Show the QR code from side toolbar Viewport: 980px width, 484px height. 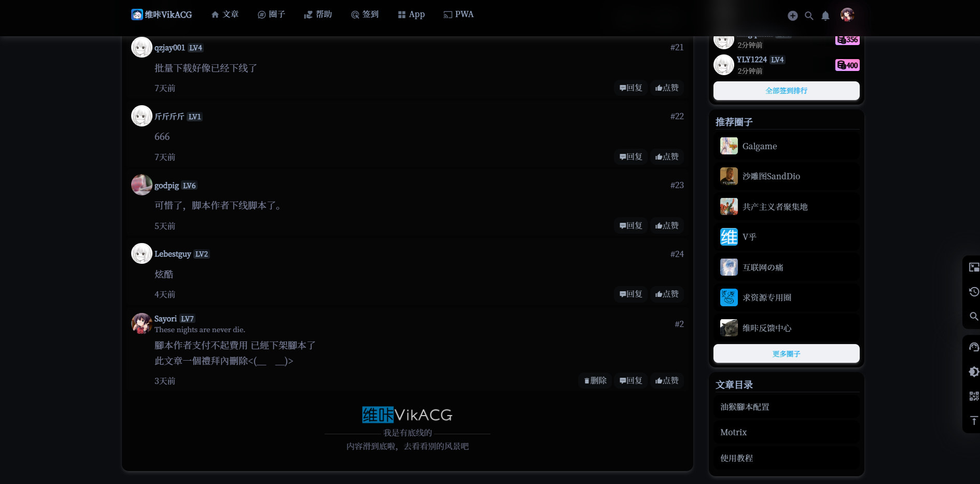click(974, 396)
